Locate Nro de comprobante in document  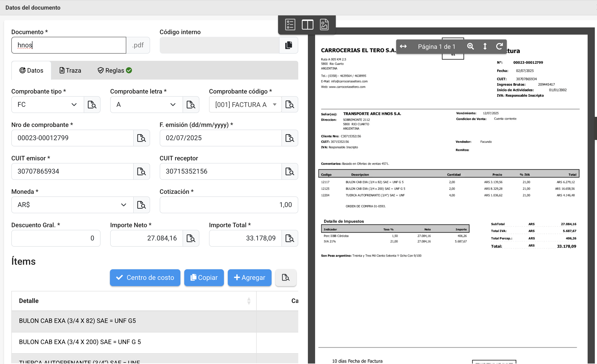point(141,138)
